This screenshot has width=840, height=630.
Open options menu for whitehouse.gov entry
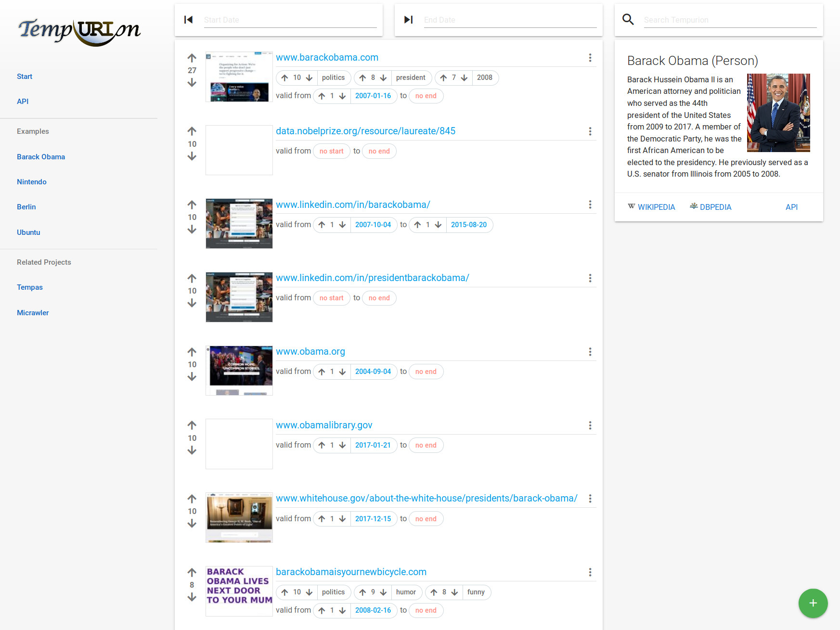pos(590,499)
